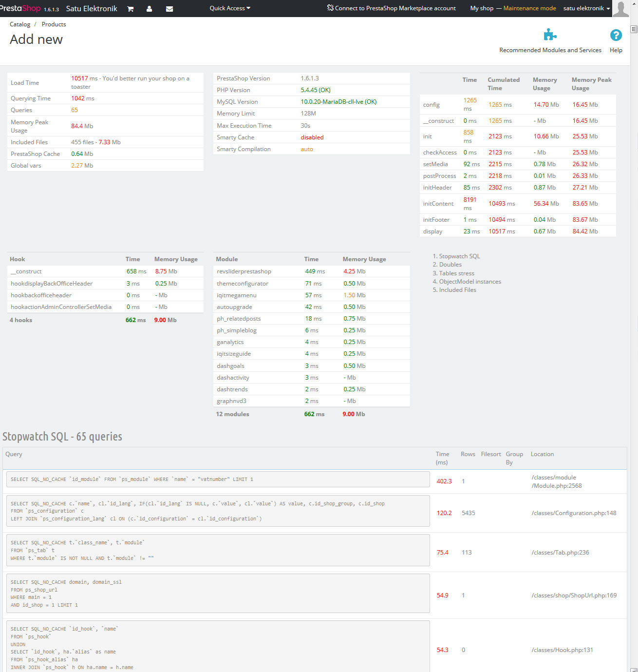This screenshot has width=638, height=672.
Task: Click the setMedia profiling row label
Action: coord(435,164)
